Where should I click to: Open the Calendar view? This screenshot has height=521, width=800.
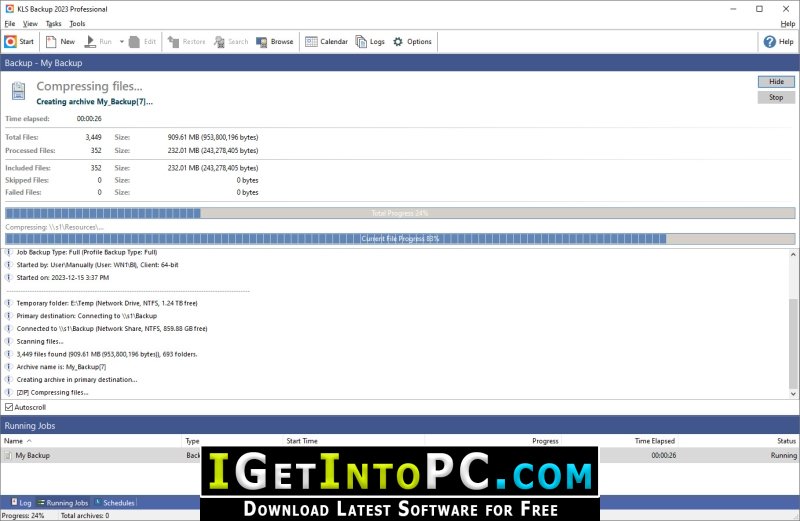(x=327, y=42)
